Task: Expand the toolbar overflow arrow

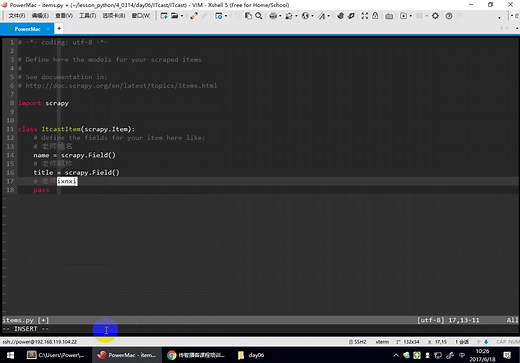Action: pyautogui.click(x=499, y=17)
